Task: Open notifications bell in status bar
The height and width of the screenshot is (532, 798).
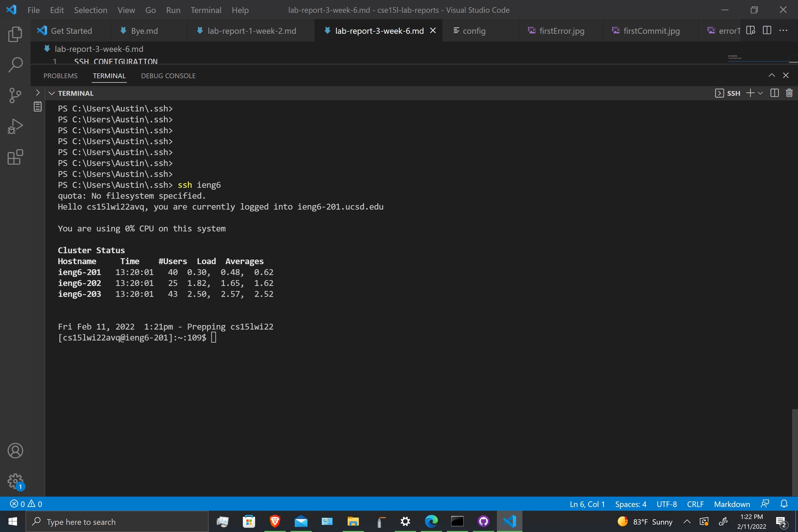Action: coord(784,504)
